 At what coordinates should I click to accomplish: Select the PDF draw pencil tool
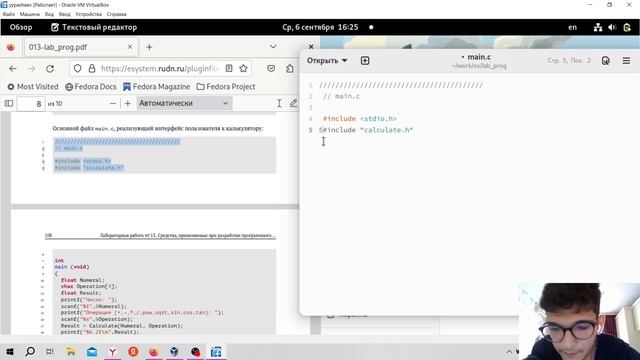pos(293,103)
